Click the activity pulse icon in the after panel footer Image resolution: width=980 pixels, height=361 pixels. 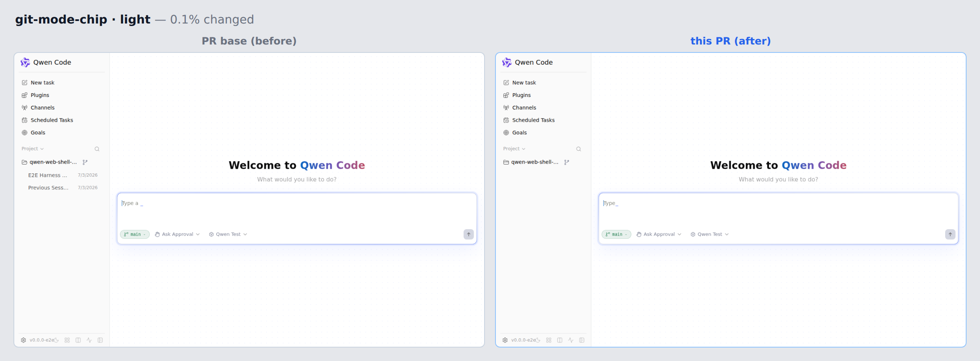click(x=571, y=340)
